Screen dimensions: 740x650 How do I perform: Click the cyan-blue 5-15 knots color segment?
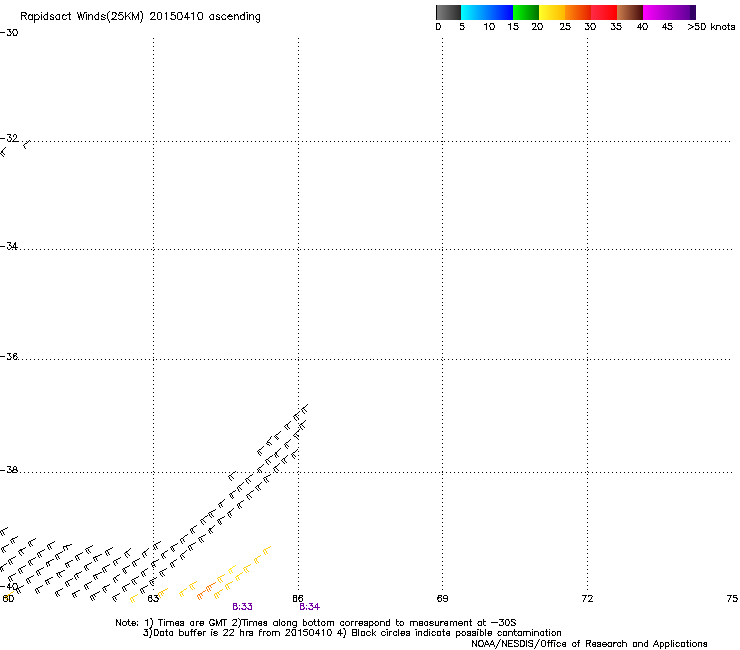[x=487, y=12]
